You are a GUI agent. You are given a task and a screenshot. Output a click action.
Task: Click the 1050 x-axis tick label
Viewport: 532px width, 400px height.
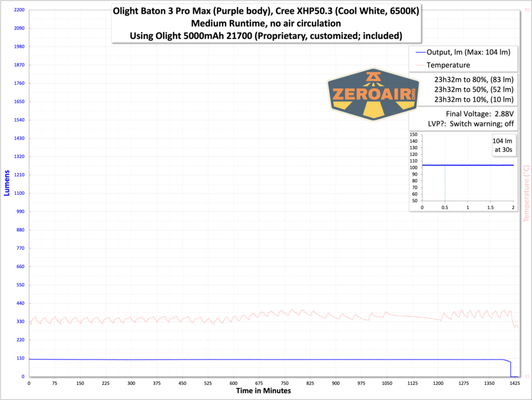pos(387,383)
